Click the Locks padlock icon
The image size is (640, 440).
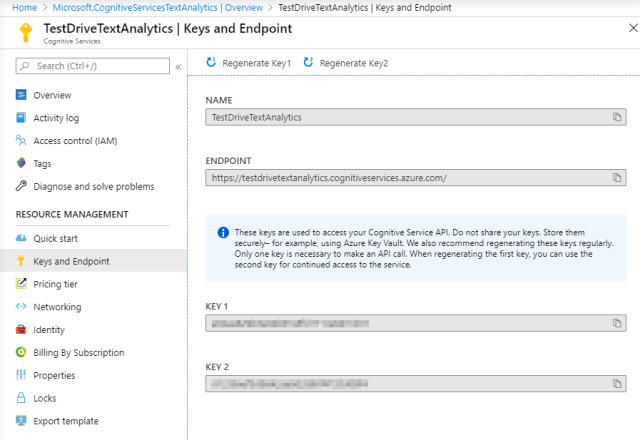pyautogui.click(x=21, y=398)
